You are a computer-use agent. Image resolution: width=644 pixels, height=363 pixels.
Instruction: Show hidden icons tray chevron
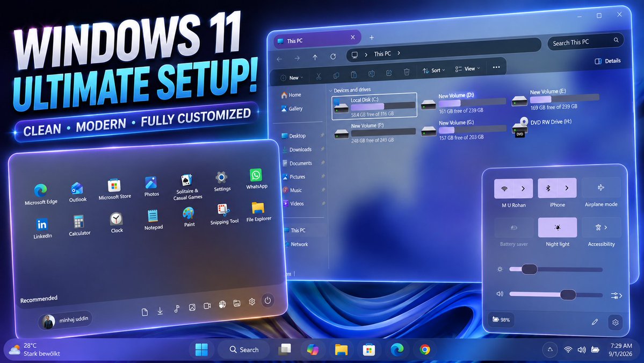550,350
